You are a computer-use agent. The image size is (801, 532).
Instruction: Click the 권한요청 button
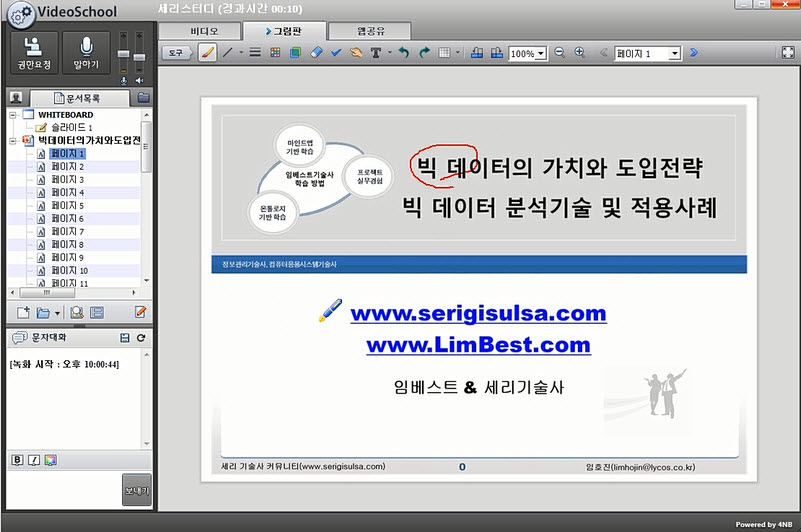point(34,53)
